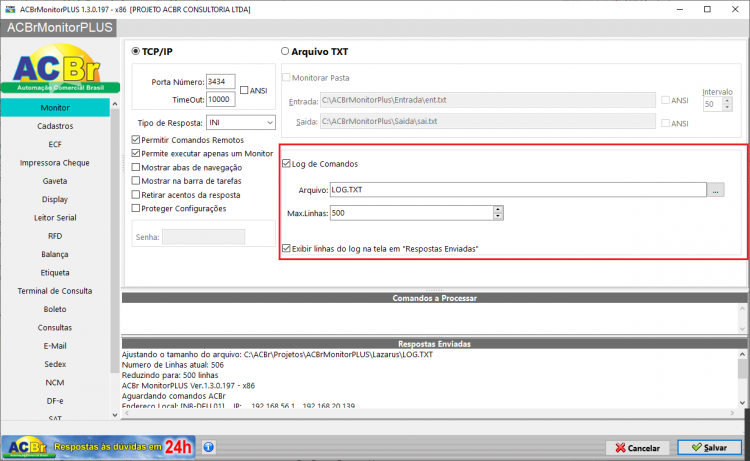The image size is (750, 461).
Task: Click log line 'ACBr MonitorPLUS Ver.1.3.0.197 - x86'
Action: coord(188,385)
